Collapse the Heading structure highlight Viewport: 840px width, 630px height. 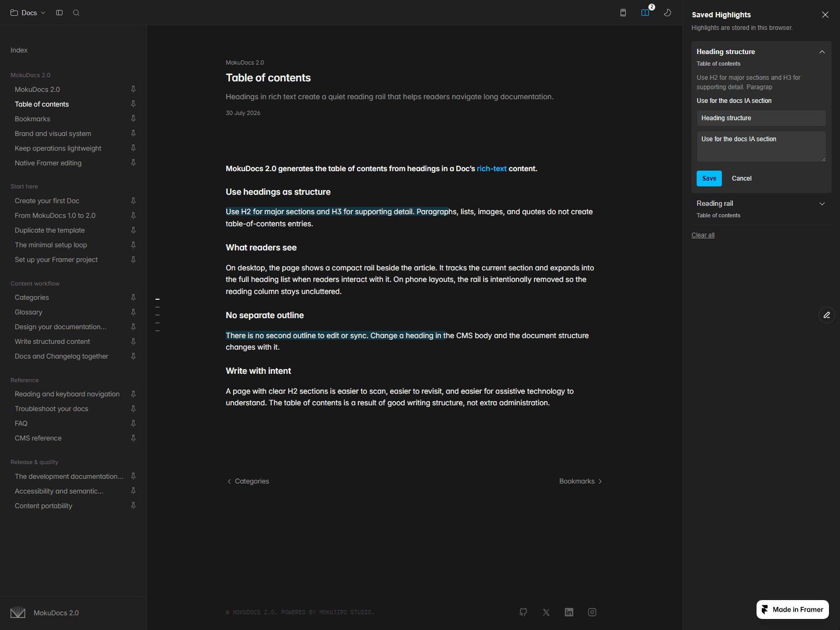coord(822,52)
